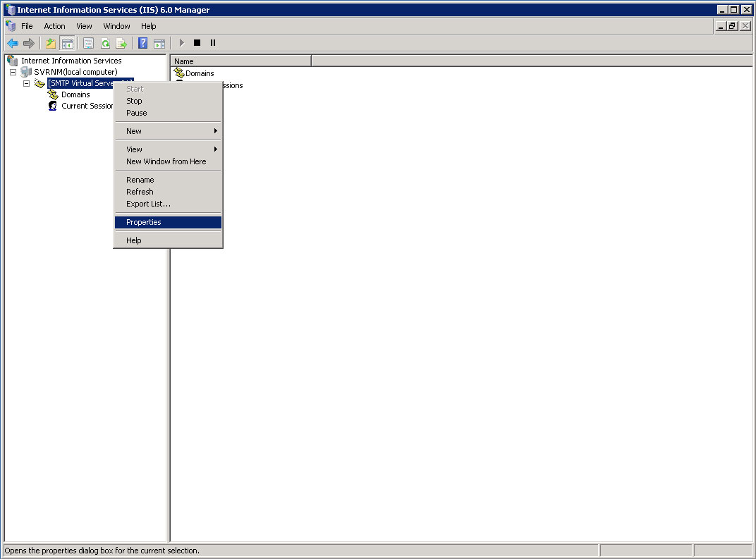Screen dimensions: 756x559
Task: Select New Window from Here
Action: coord(168,161)
